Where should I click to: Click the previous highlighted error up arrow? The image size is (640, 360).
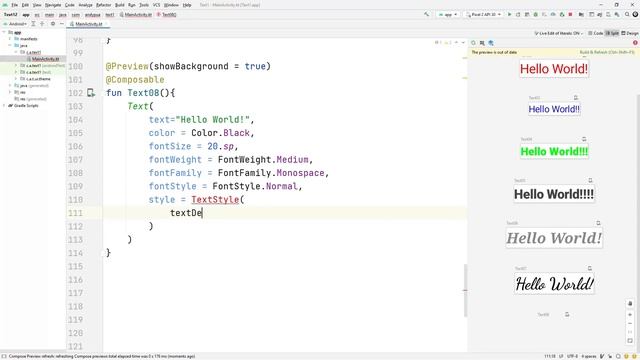click(x=456, y=42)
